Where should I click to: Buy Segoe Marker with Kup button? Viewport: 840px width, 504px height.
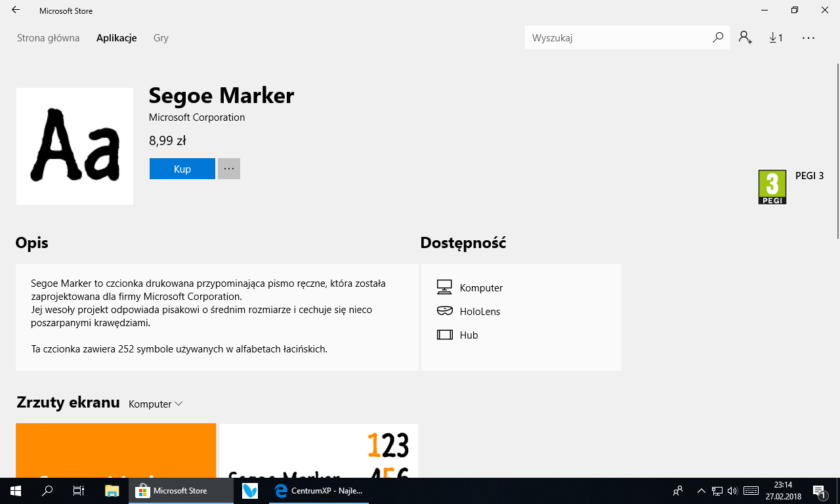pos(182,169)
